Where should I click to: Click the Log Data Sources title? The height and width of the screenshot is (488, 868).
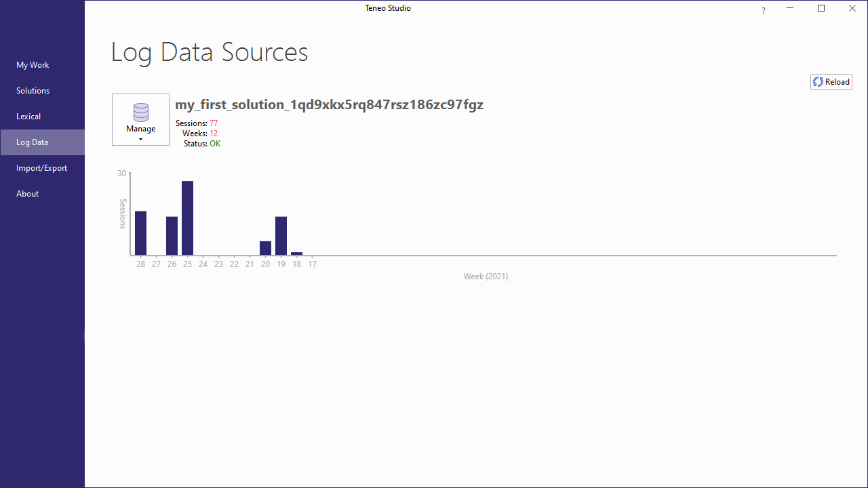pyautogui.click(x=210, y=52)
